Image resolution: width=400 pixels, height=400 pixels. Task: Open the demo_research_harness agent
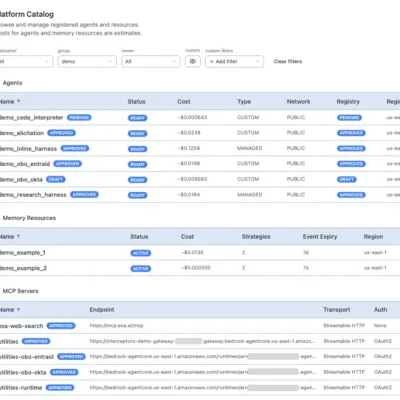(33, 195)
